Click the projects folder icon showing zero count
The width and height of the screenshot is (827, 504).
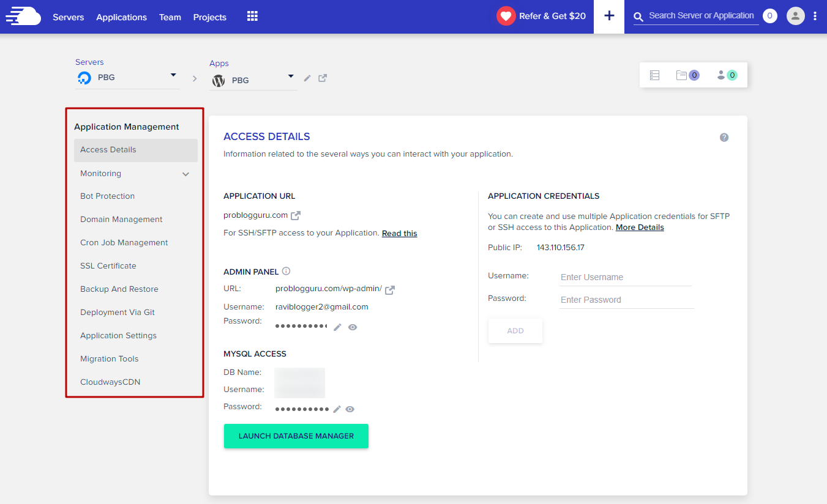pyautogui.click(x=687, y=75)
